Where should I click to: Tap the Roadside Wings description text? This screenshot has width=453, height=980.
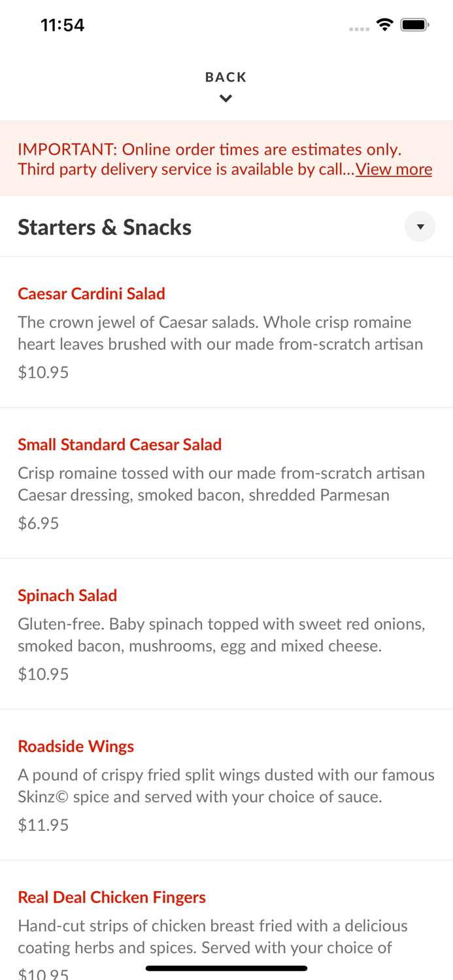pyautogui.click(x=226, y=786)
